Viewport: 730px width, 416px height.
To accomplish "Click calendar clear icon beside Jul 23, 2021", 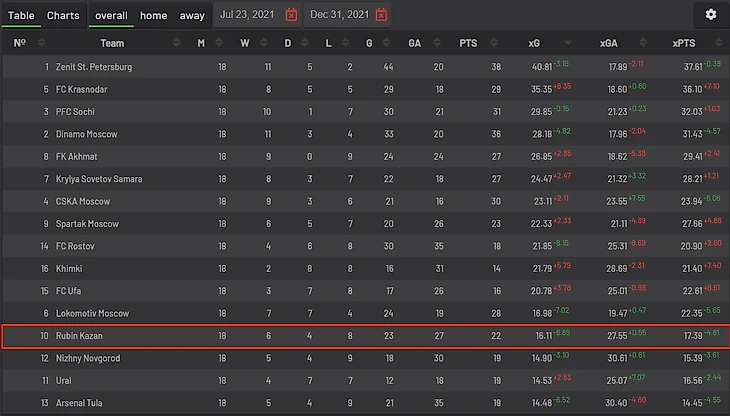I will (291, 16).
